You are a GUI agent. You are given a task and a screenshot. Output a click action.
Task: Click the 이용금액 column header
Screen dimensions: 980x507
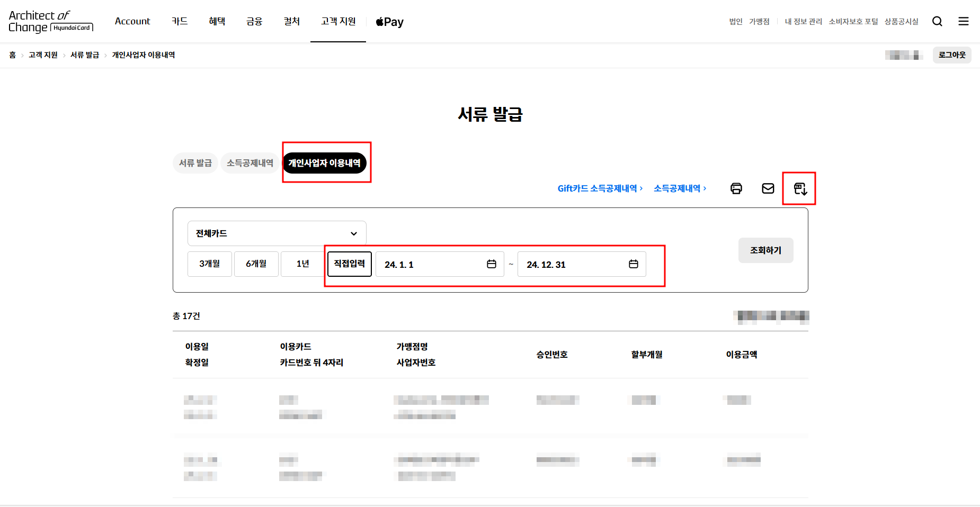[x=742, y=355]
